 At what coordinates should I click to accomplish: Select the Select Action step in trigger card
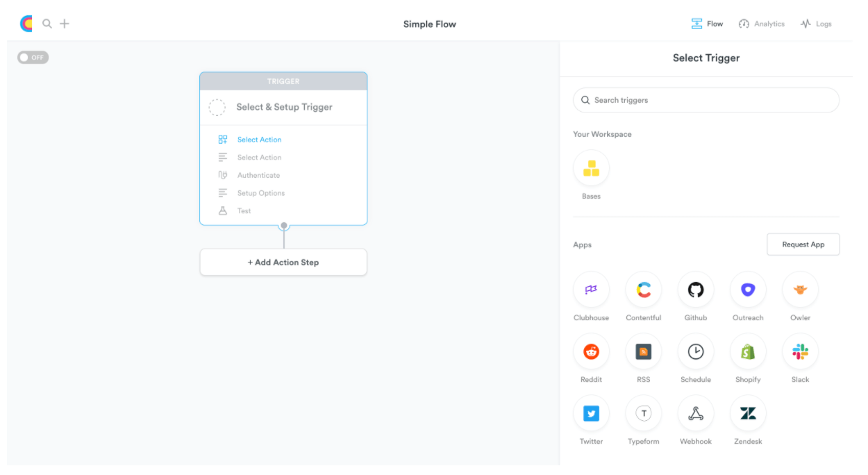click(259, 139)
